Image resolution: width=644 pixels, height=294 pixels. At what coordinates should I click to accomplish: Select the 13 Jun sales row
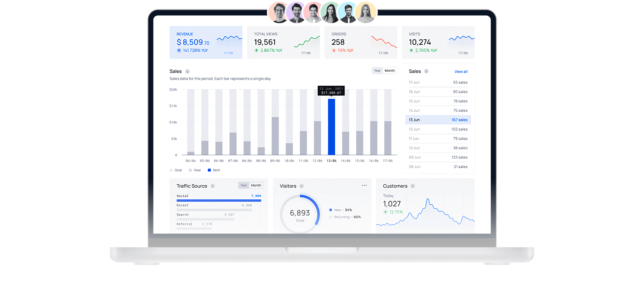tap(438, 120)
